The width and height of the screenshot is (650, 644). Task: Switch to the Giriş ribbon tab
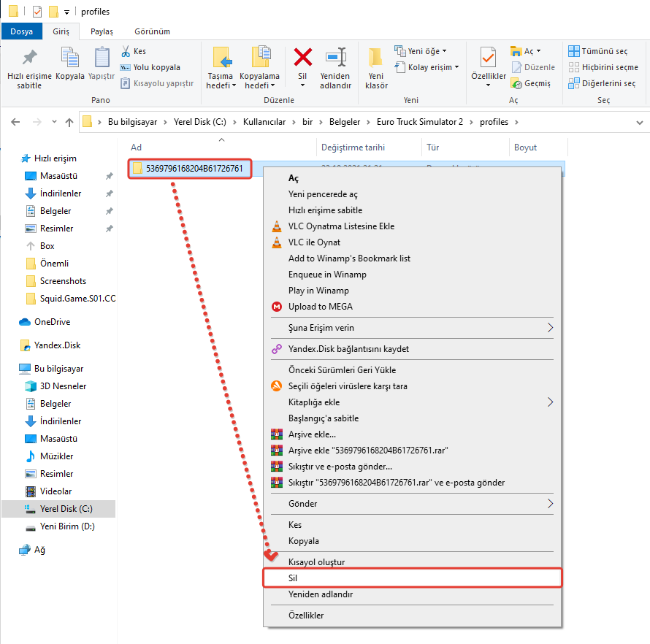61,31
